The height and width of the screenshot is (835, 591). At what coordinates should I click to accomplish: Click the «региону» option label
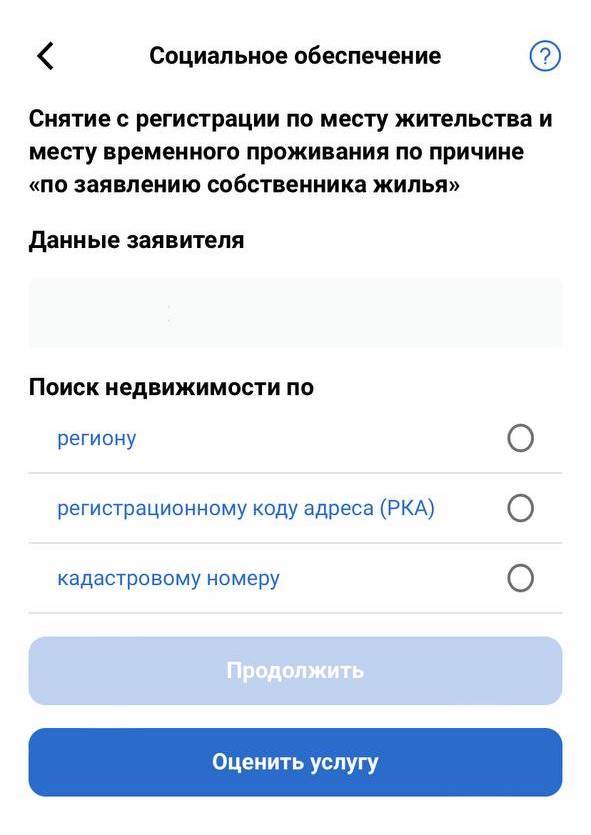point(97,439)
